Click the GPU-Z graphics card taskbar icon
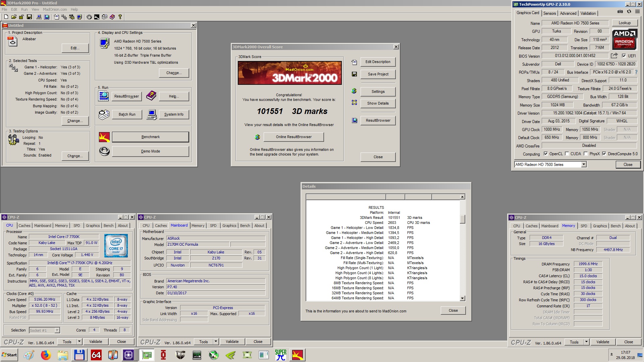644x362 pixels. click(x=147, y=355)
